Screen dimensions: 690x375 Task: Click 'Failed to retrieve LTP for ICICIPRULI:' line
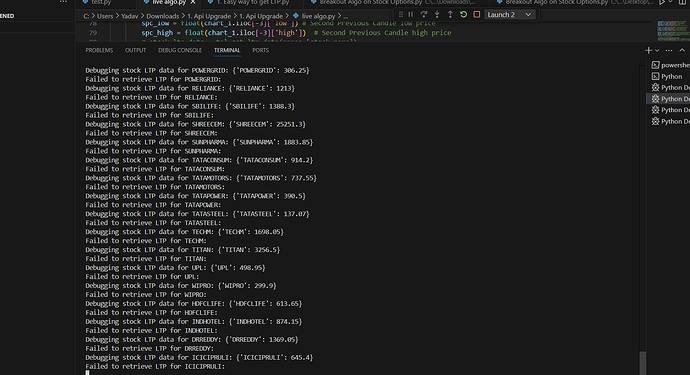tap(155, 366)
